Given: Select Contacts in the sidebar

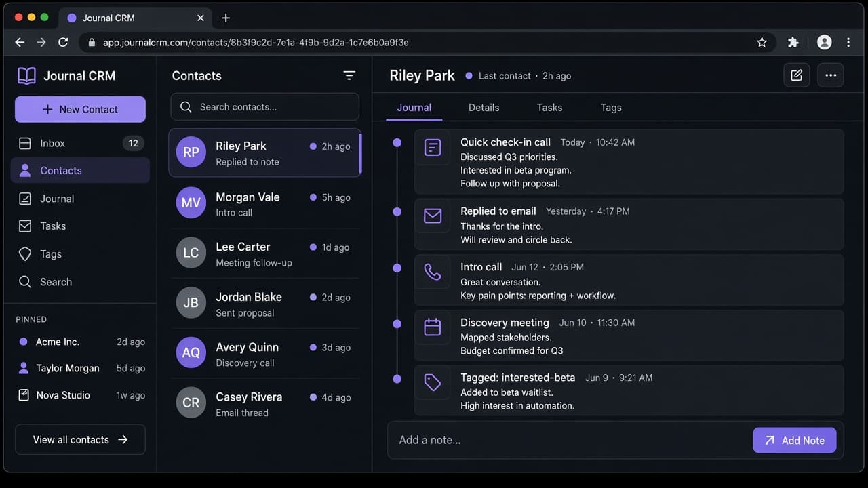Looking at the screenshot, I should pos(80,171).
